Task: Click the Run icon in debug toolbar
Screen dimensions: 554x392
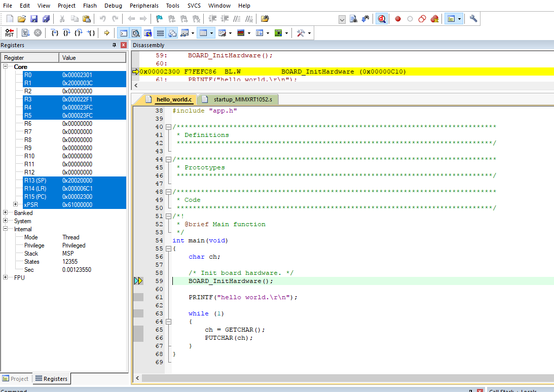Action: 25,33
